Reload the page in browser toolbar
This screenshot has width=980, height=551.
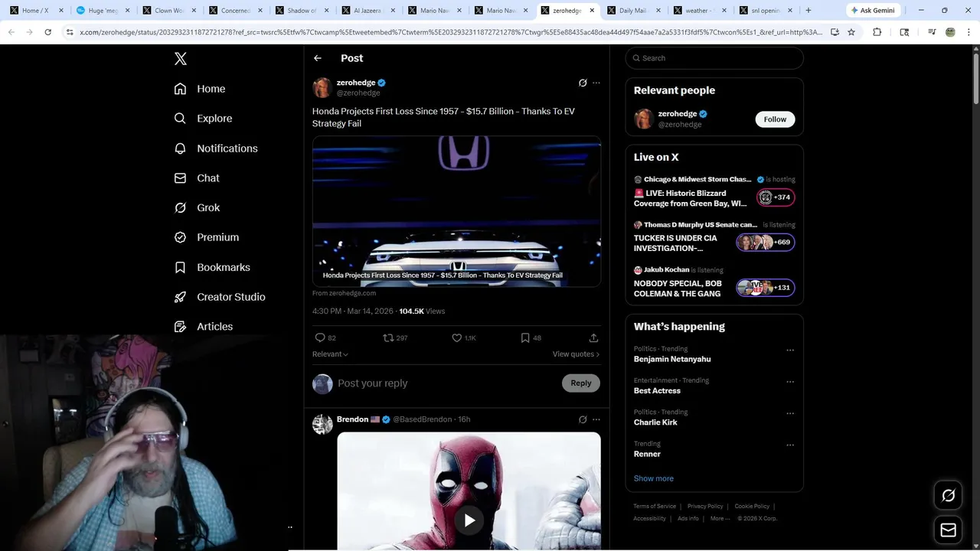[x=48, y=32]
